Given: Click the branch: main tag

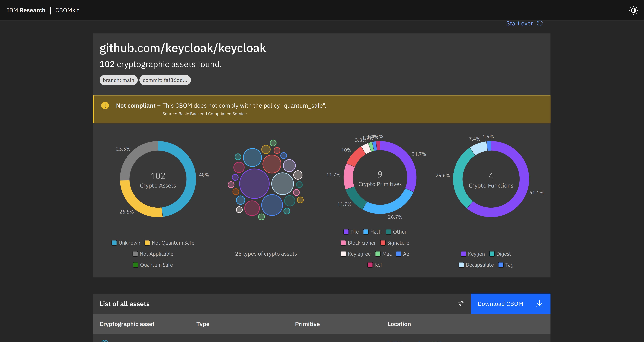Looking at the screenshot, I should (x=119, y=80).
